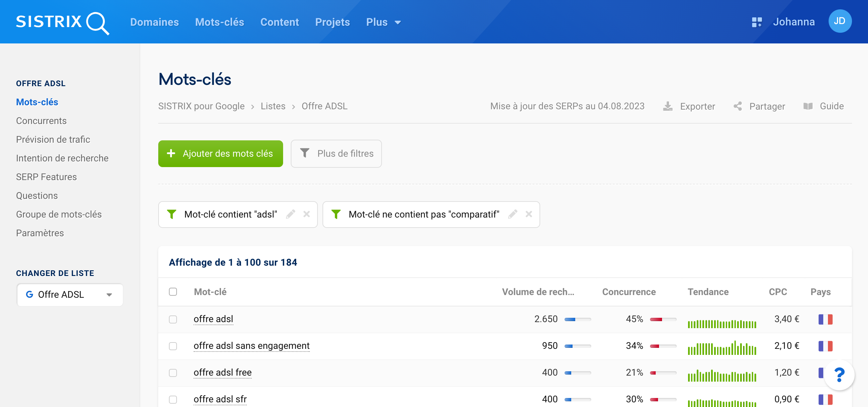Open the Offre ADSL list selector dropdown
The width and height of the screenshot is (868, 407).
(70, 294)
